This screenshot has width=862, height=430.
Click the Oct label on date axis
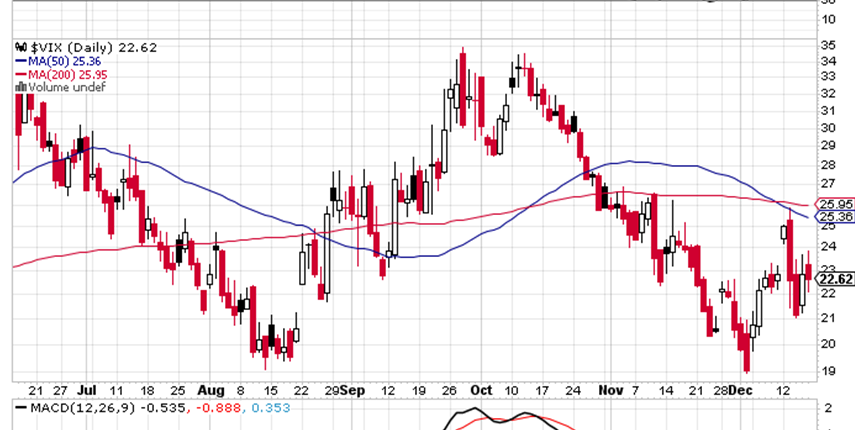[x=482, y=389]
